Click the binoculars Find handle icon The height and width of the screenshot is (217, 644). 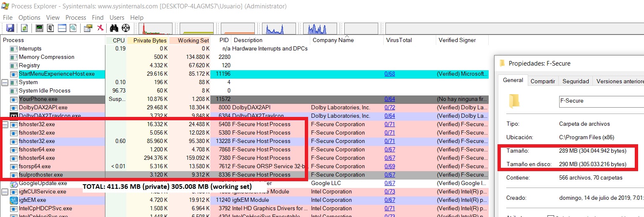pos(114,28)
